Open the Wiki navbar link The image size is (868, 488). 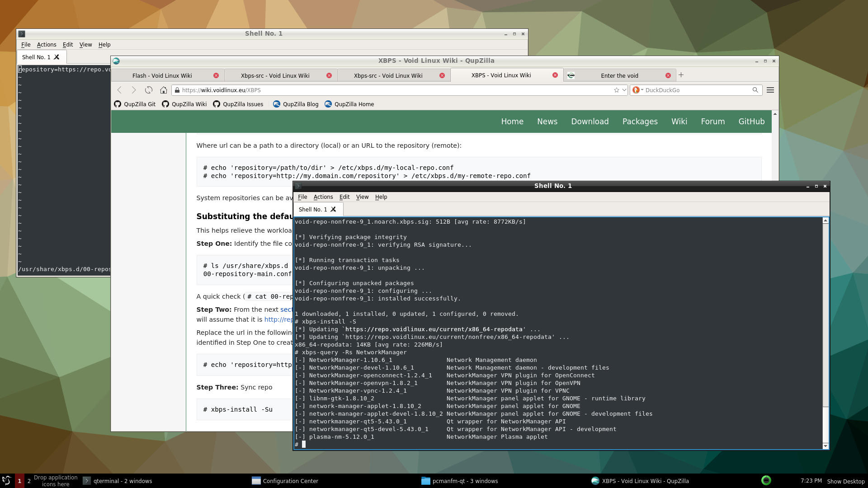coord(679,122)
